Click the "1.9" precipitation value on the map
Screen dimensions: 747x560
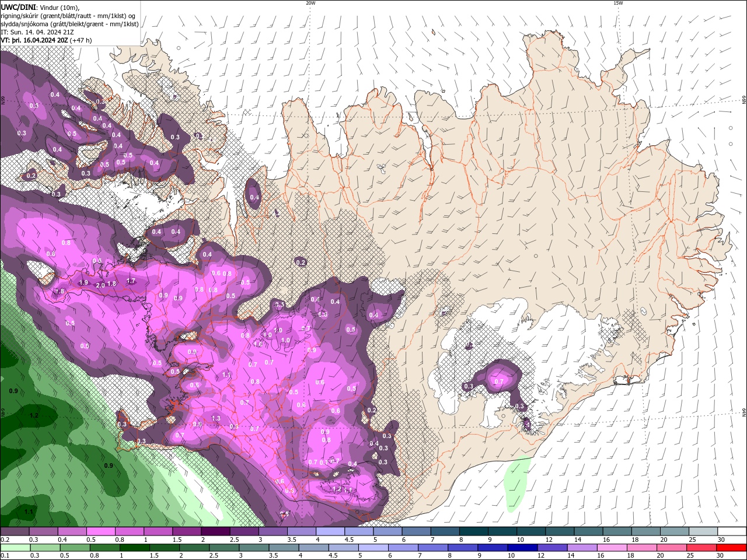pos(83,282)
